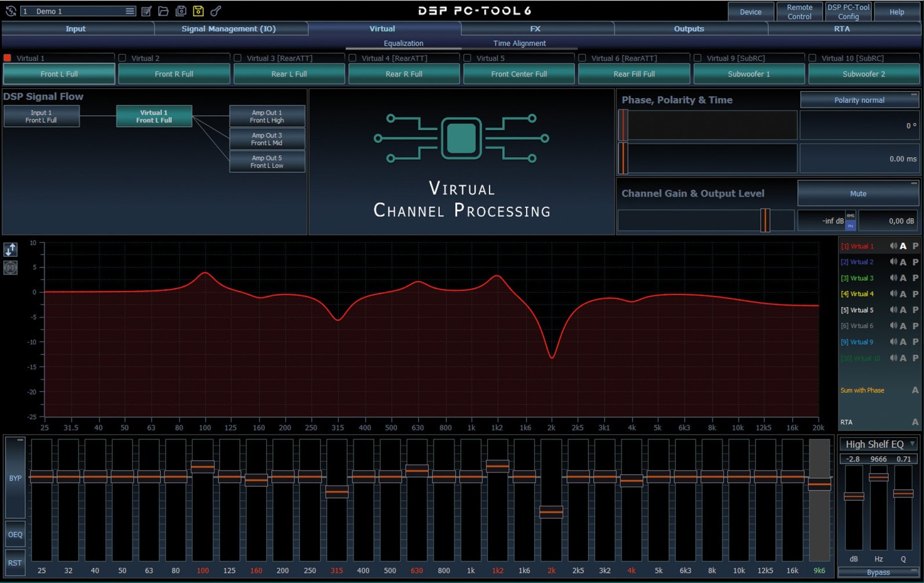Enable the Virtual 5 checkbox
This screenshot has height=583, width=924.
[468, 58]
